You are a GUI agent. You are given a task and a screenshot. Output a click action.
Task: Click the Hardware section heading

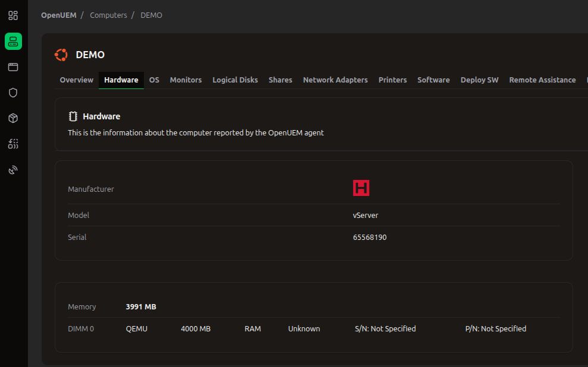pos(102,116)
